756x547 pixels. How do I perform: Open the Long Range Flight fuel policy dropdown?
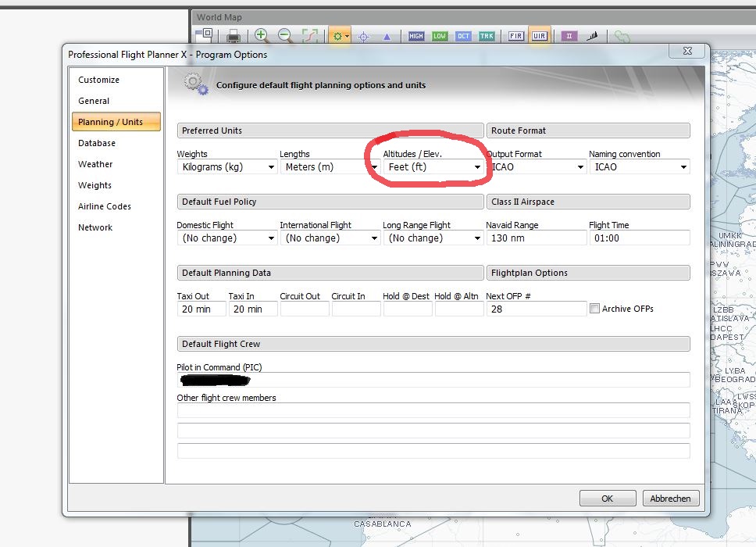pos(433,238)
